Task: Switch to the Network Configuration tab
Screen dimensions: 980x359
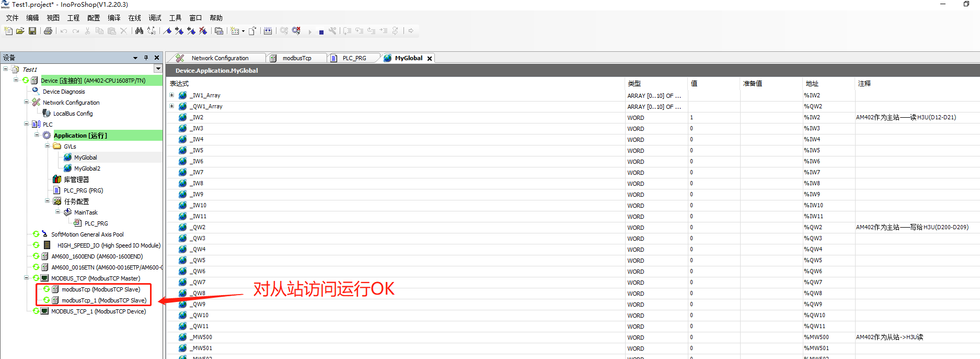Action: (220, 58)
